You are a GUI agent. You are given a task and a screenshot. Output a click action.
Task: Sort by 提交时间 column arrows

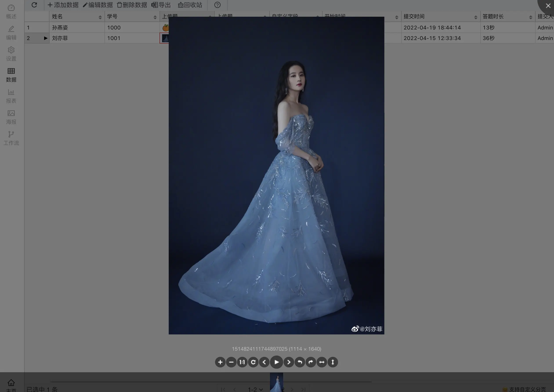475,17
